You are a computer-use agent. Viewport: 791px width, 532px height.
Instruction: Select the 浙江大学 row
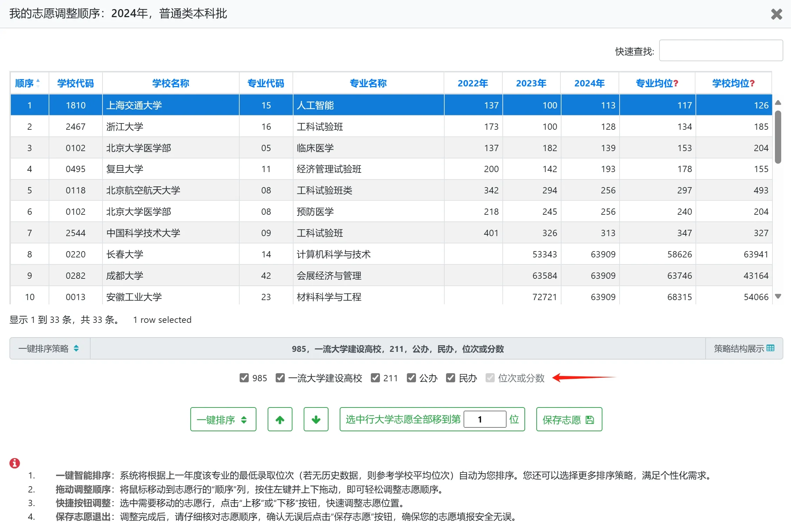click(x=391, y=126)
